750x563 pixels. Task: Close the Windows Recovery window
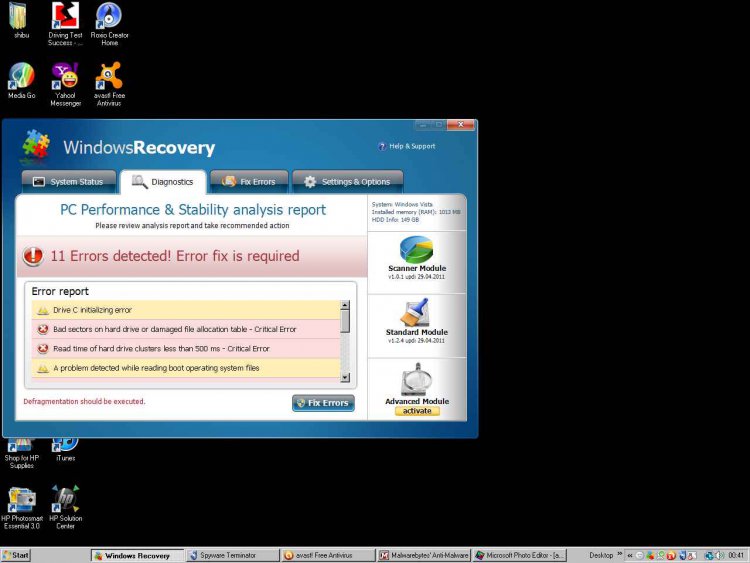(461, 124)
